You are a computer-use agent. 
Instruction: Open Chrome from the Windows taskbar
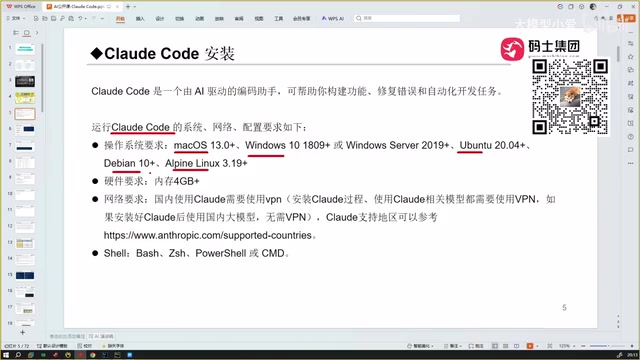pyautogui.click(x=93, y=355)
